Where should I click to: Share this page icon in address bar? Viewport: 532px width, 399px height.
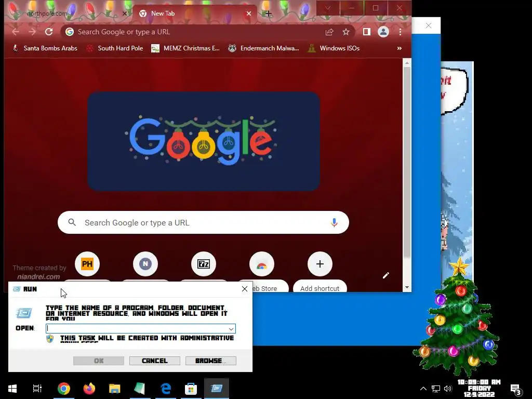(x=329, y=32)
